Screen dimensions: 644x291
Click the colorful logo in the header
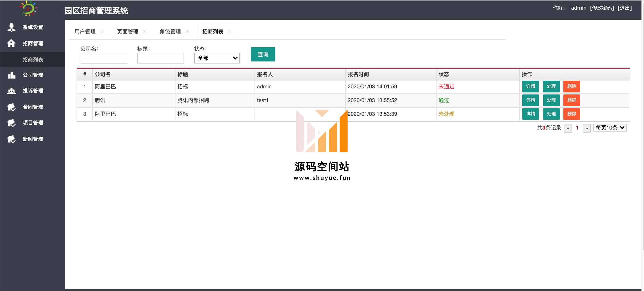pyautogui.click(x=29, y=8)
